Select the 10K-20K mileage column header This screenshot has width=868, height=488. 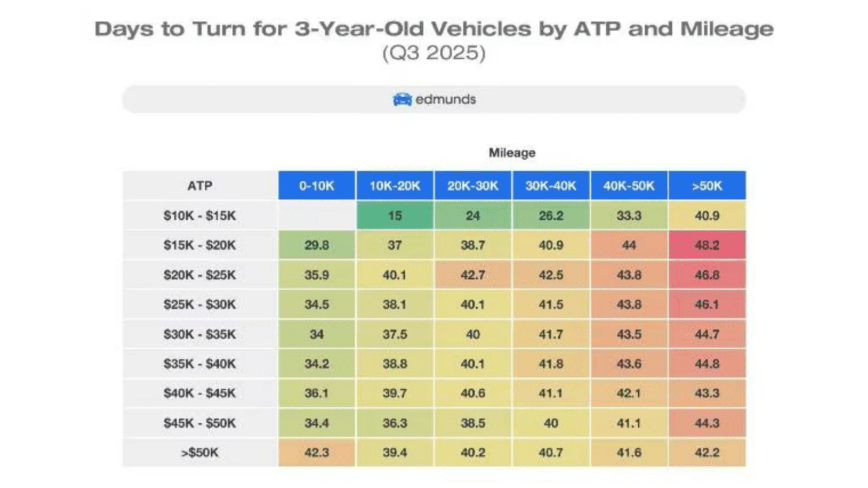click(395, 186)
